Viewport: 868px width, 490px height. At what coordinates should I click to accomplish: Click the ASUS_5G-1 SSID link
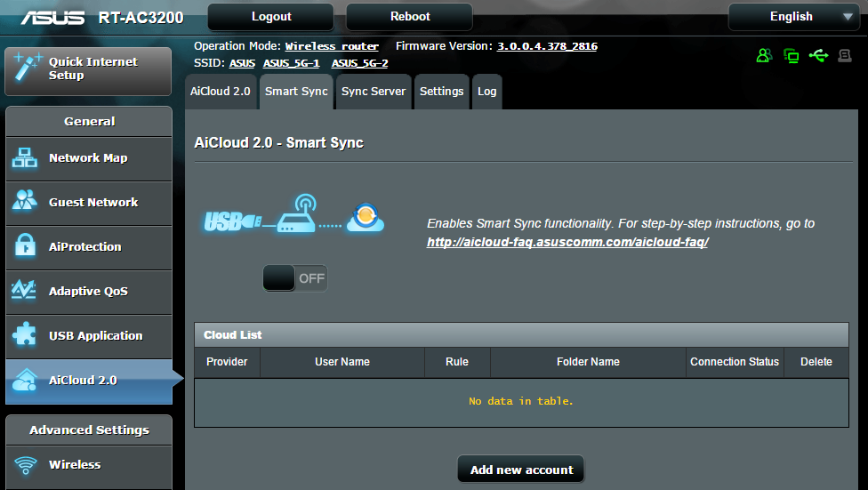292,63
